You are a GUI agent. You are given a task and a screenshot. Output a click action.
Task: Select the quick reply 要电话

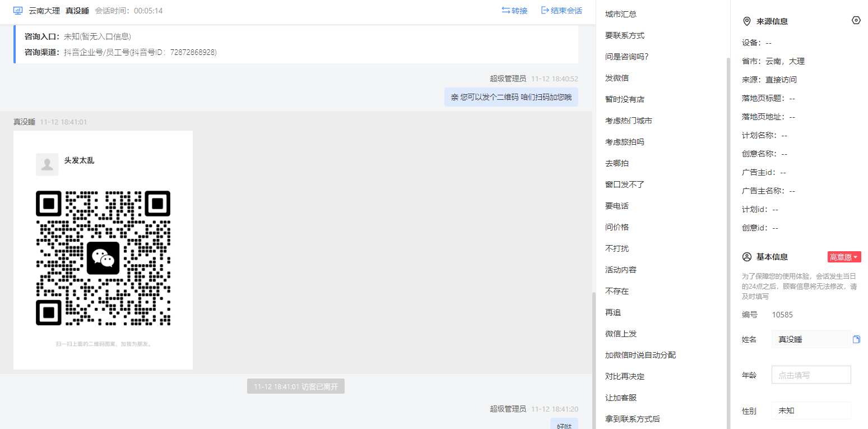point(617,206)
